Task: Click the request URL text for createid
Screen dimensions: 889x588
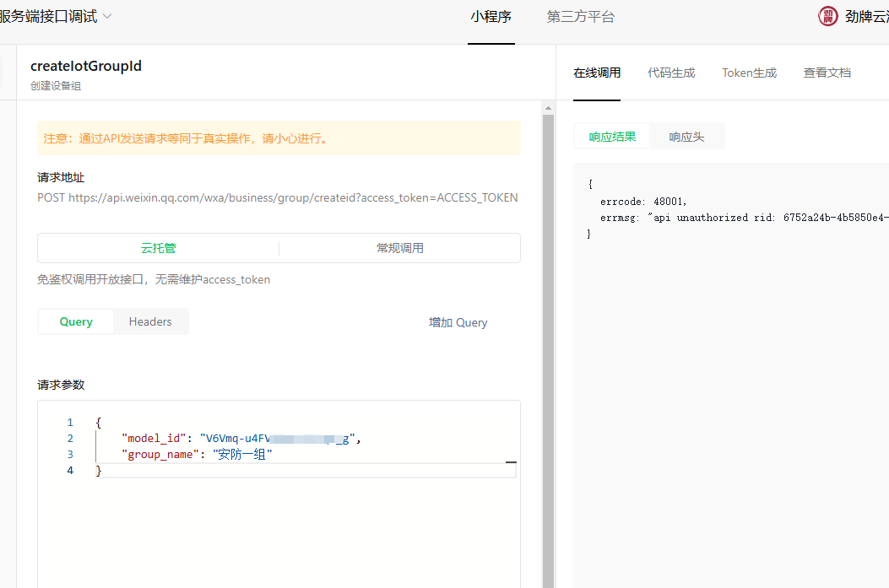Action: (277, 197)
